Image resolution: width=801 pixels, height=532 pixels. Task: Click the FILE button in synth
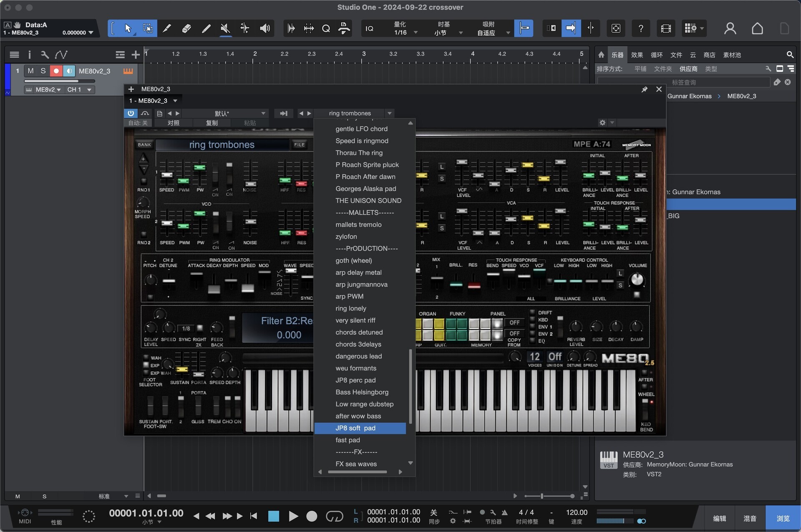click(299, 145)
